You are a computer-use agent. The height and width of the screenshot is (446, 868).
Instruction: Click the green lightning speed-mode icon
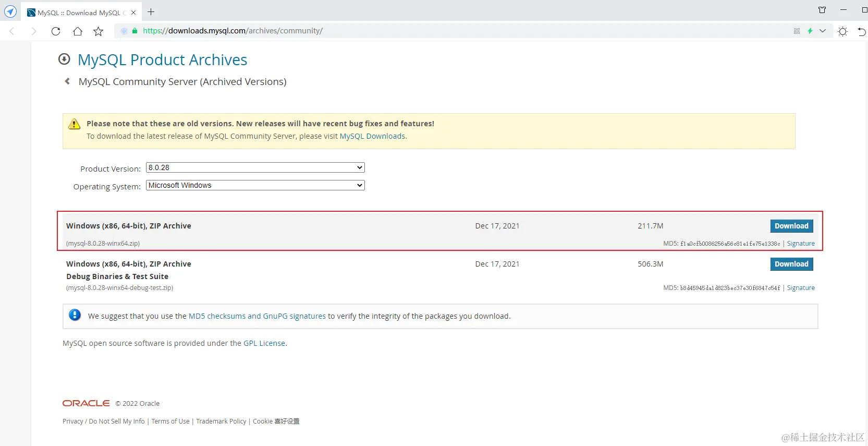coord(810,31)
